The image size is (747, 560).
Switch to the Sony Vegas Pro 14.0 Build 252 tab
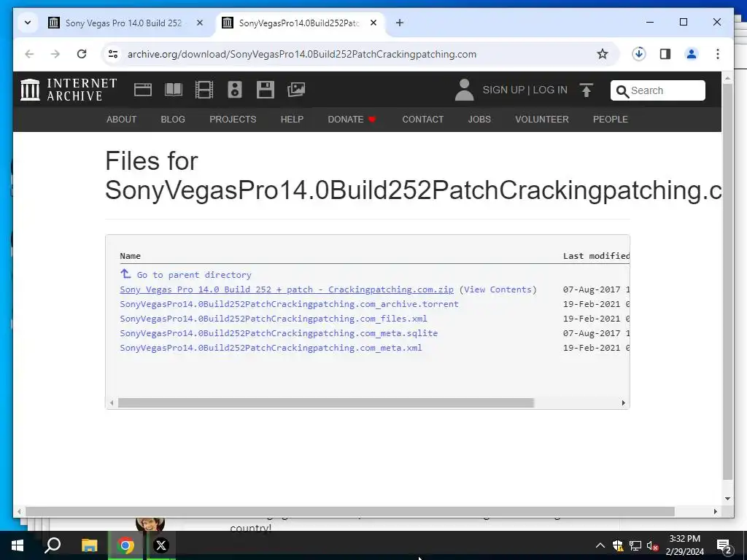(123, 23)
